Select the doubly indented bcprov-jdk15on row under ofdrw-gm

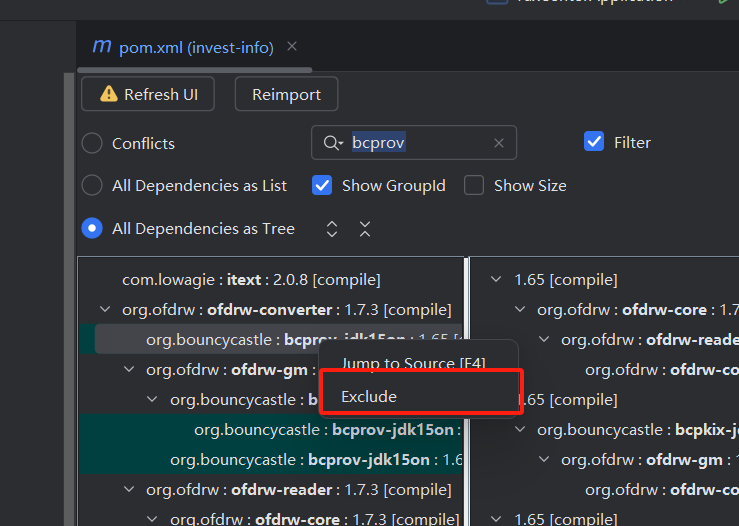coord(271,429)
